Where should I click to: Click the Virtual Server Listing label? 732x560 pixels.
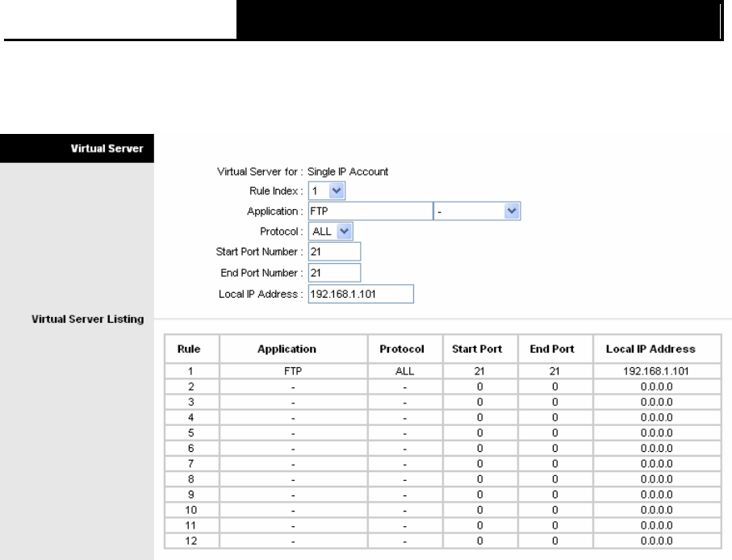pyautogui.click(x=88, y=320)
